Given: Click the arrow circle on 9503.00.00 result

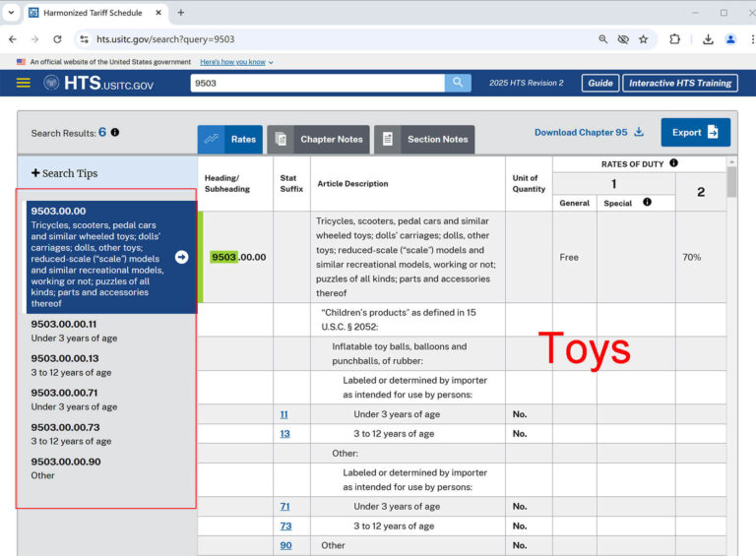Looking at the screenshot, I should (182, 257).
